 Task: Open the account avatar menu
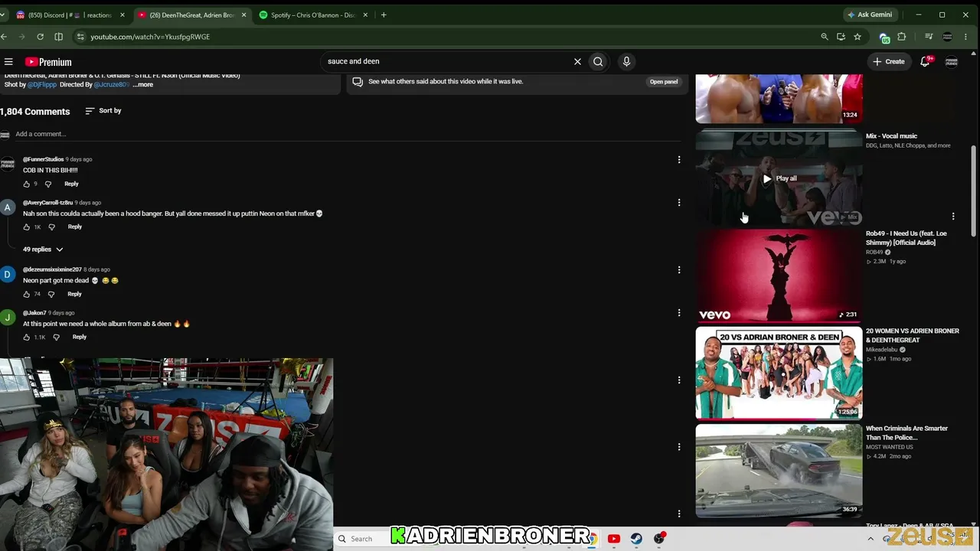tap(952, 62)
